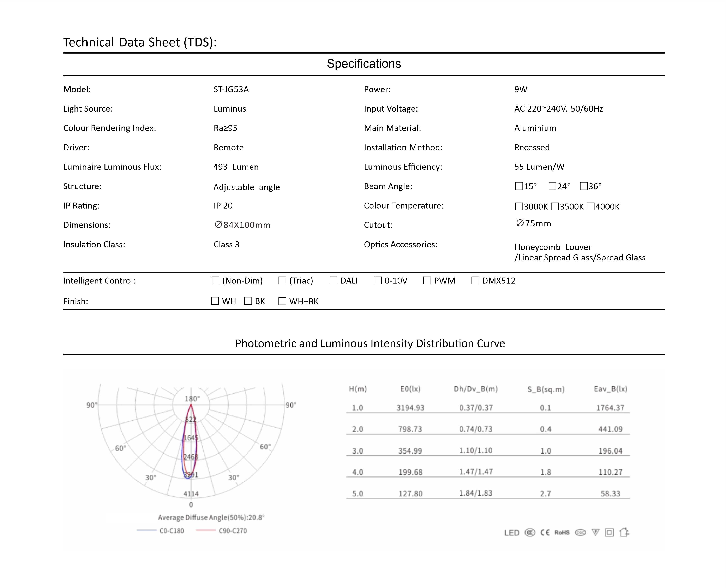This screenshot has height=588, width=726.
Task: Select the DALI control checkbox
Action: [333, 281]
